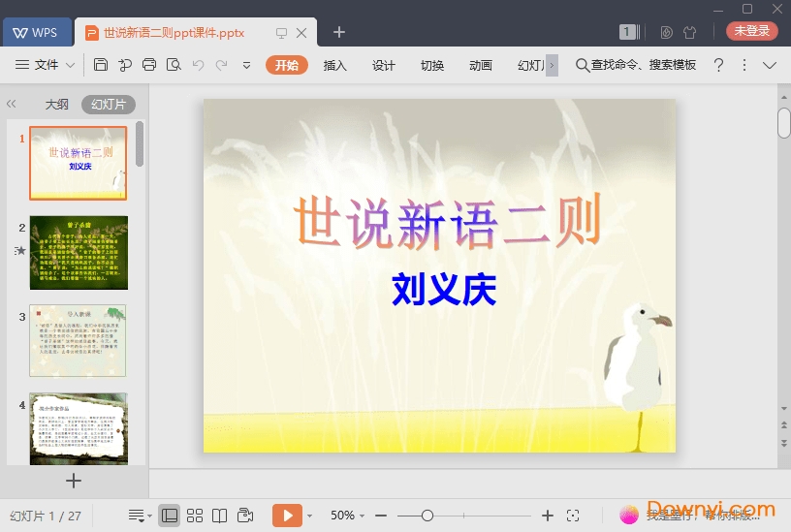791x532 pixels.
Task: Select the 切换 ribbon tab
Action: pos(432,65)
